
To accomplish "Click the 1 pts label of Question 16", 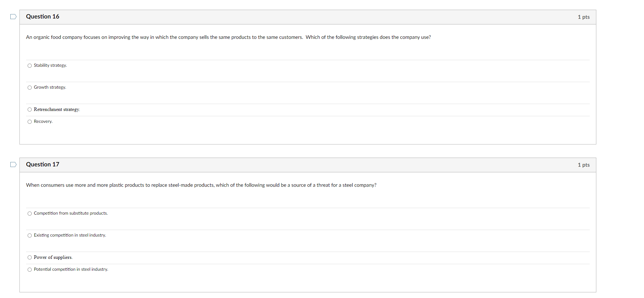I will coord(583,17).
